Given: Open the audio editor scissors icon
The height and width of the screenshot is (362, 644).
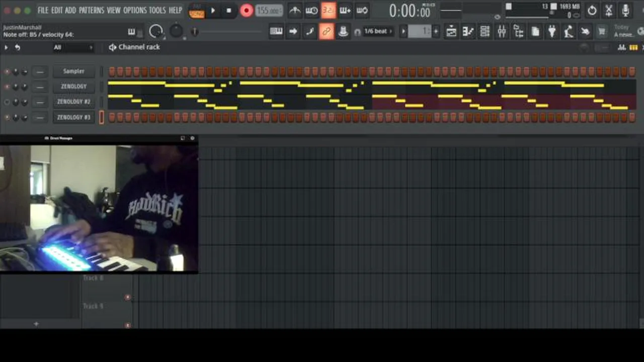Looking at the screenshot, I should (609, 10).
